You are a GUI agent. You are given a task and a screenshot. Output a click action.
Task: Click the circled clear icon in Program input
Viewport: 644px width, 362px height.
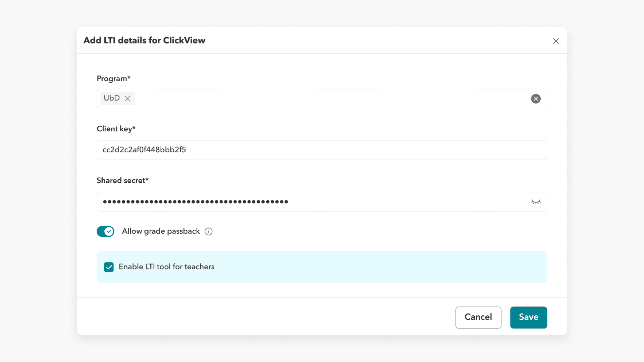click(536, 99)
